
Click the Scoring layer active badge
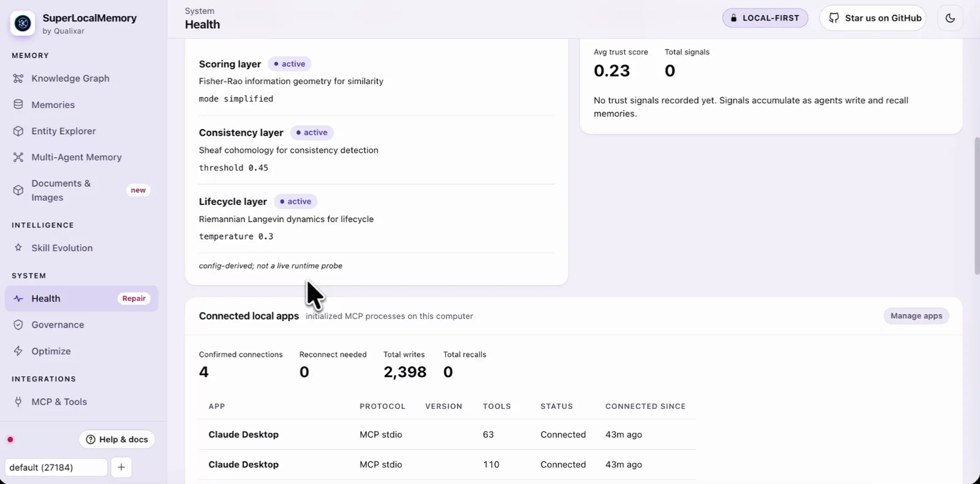290,64
